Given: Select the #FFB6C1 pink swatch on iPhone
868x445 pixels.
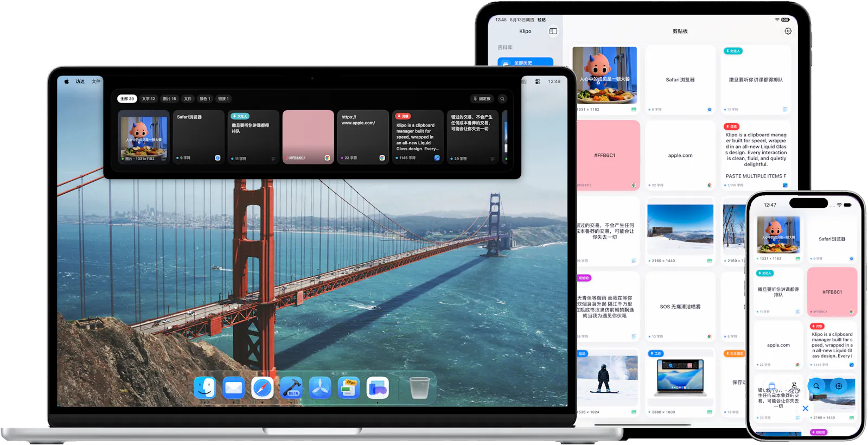Looking at the screenshot, I should [x=832, y=291].
